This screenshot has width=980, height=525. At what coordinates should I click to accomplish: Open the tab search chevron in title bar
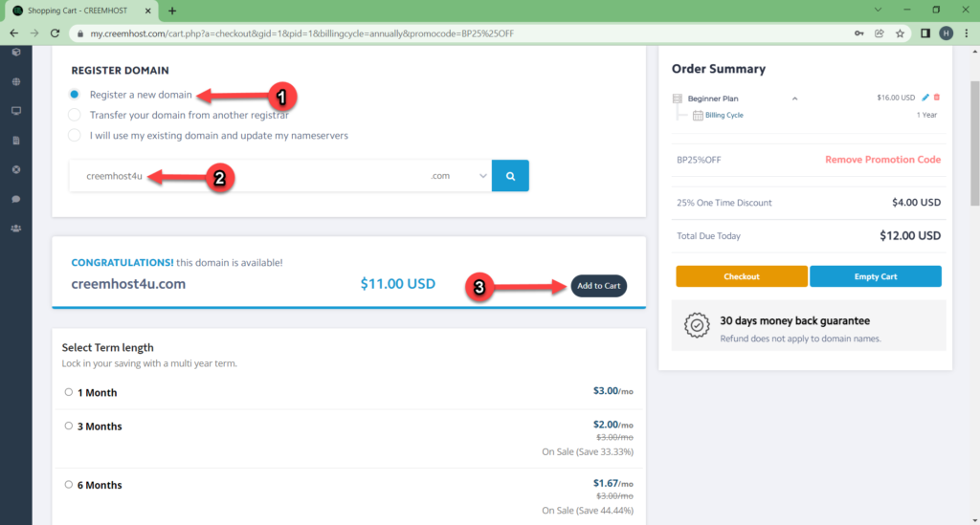coord(878,10)
